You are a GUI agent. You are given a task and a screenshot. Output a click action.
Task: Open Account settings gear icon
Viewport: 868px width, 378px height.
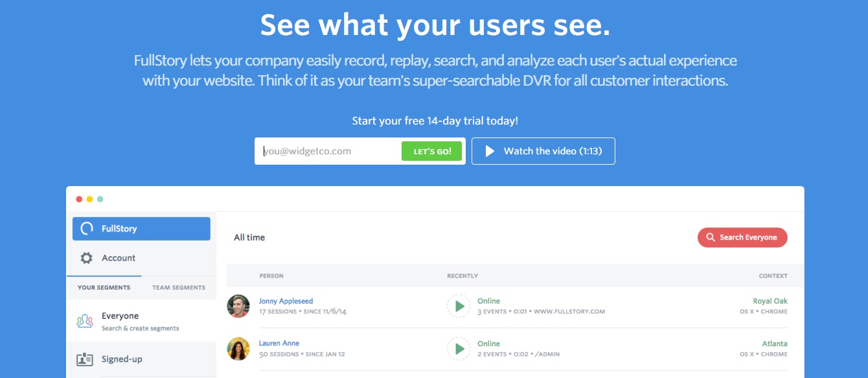point(86,258)
